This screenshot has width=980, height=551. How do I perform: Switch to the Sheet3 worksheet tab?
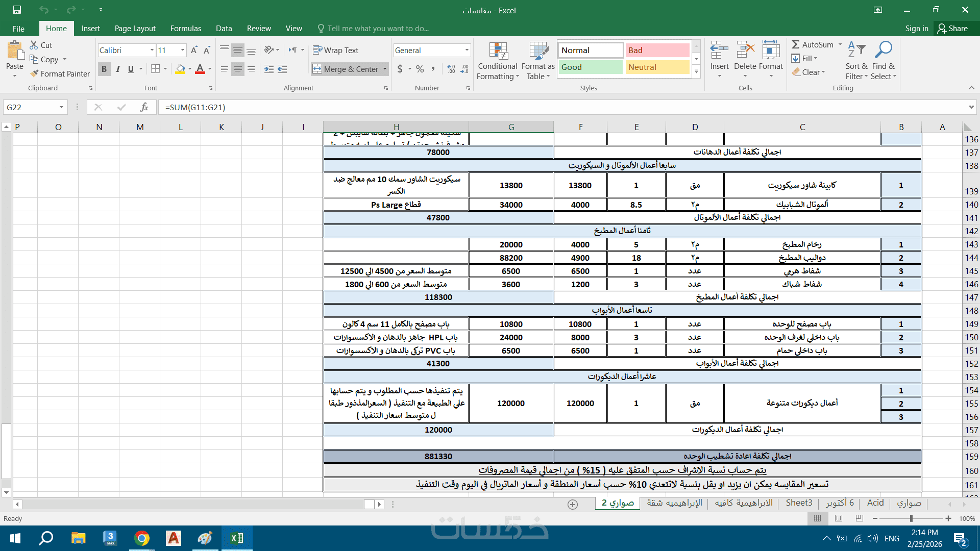[x=799, y=503]
